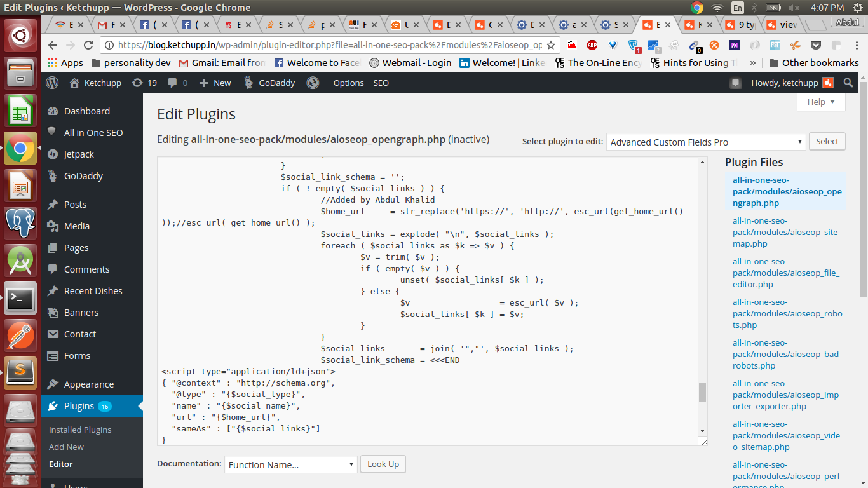This screenshot has height=488, width=868.
Task: Click the New content plus item
Action: (215, 83)
